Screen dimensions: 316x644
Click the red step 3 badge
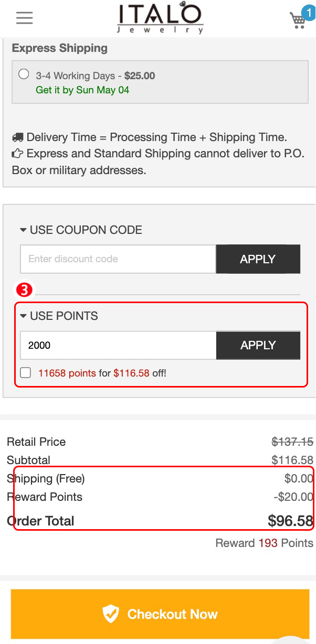pyautogui.click(x=24, y=289)
